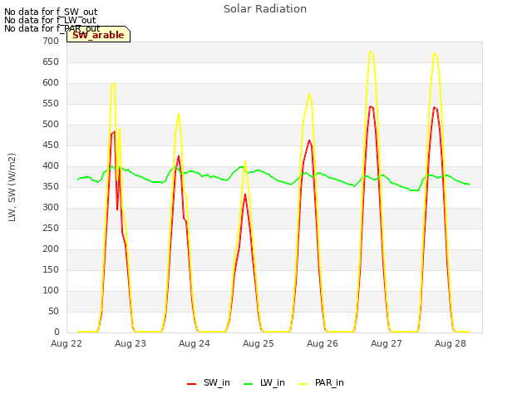The width and height of the screenshot is (532, 399).
Task: Click the yellow PAR_in legend swatch
Action: pos(303,384)
